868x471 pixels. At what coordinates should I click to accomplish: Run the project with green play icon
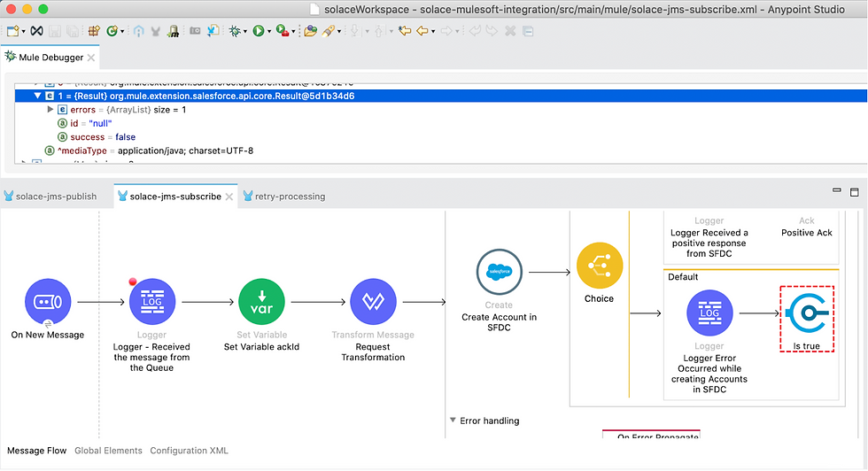[x=259, y=31]
